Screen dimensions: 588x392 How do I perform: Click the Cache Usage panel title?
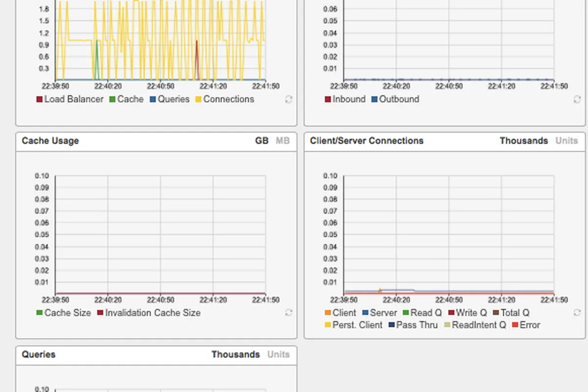(50, 141)
